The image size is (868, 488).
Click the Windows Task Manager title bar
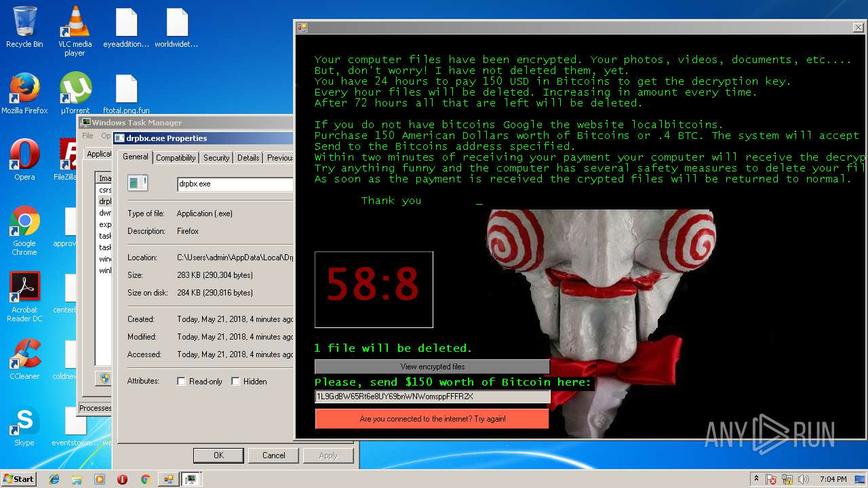(x=185, y=123)
